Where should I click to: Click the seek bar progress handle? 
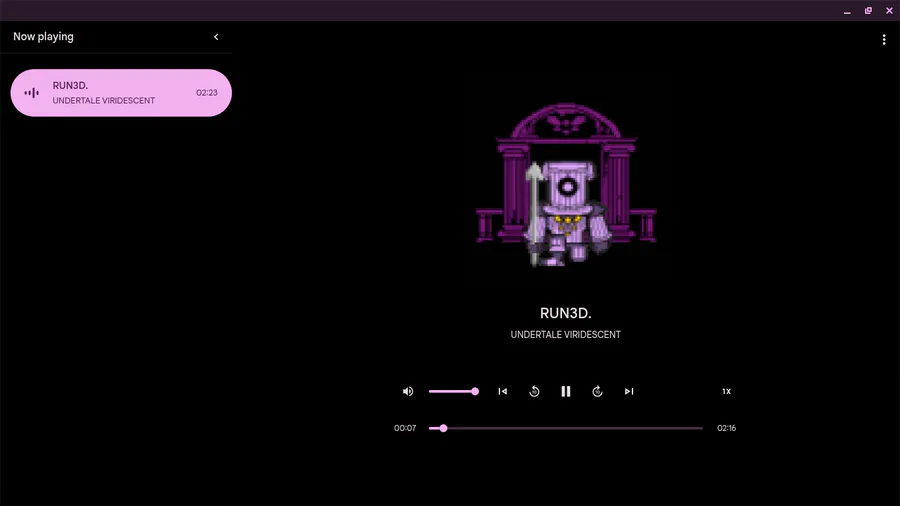(x=443, y=428)
